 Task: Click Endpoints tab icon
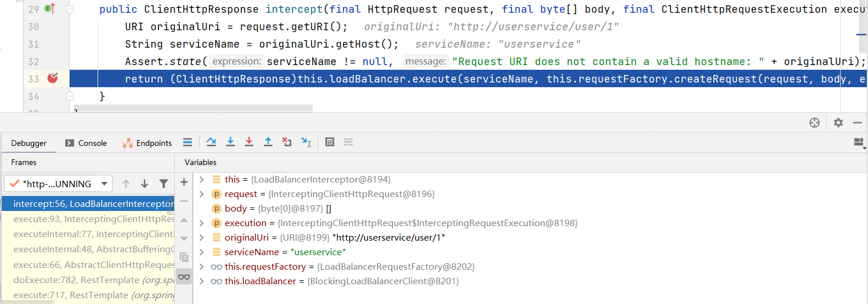tap(127, 143)
